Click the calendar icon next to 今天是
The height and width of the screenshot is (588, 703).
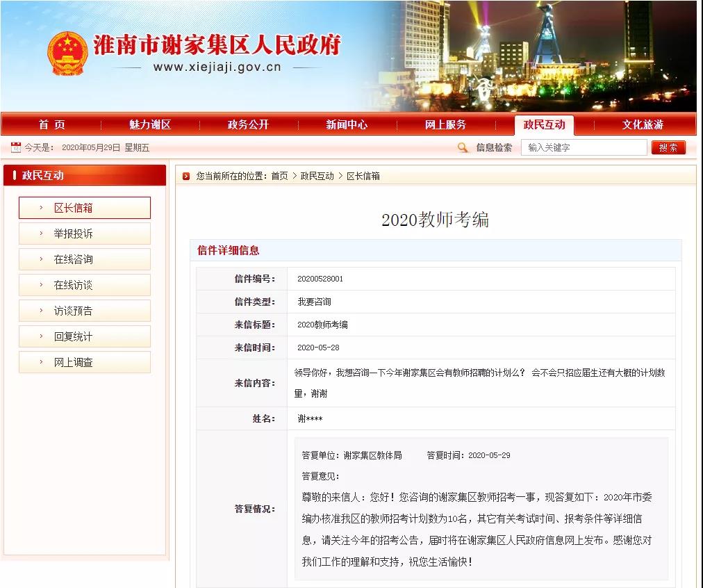tap(15, 147)
